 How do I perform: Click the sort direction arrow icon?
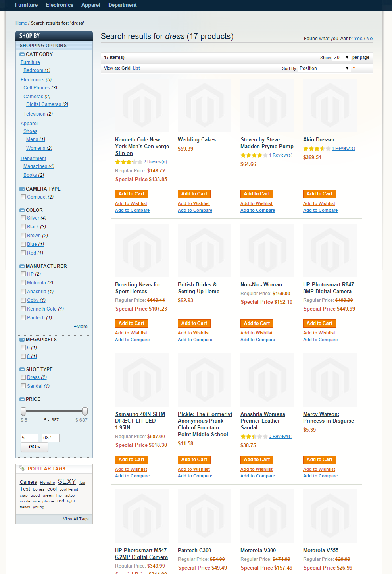point(354,68)
